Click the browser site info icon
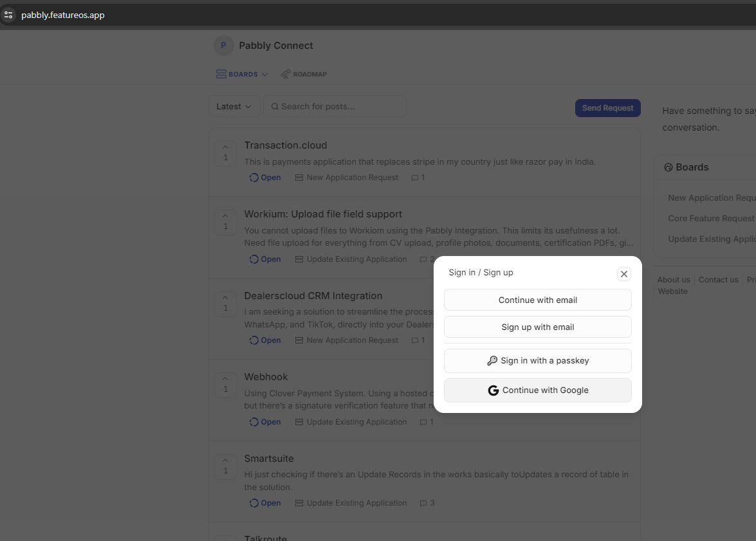 click(8, 15)
